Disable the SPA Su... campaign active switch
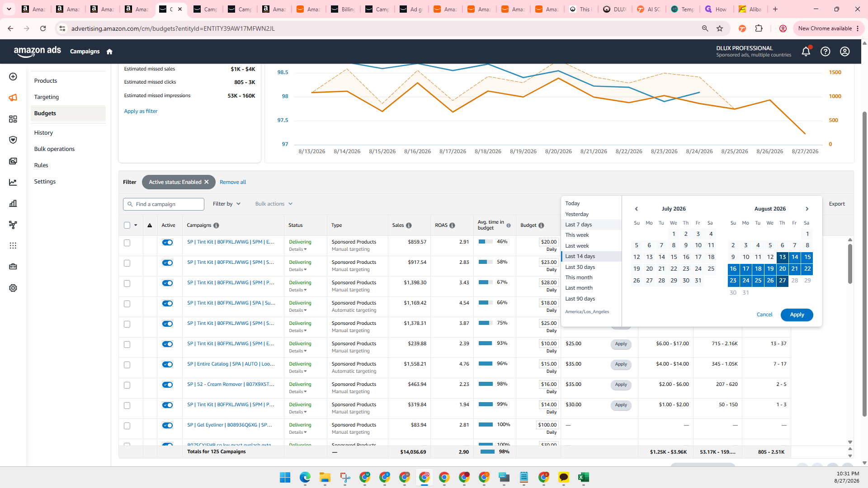 click(167, 303)
